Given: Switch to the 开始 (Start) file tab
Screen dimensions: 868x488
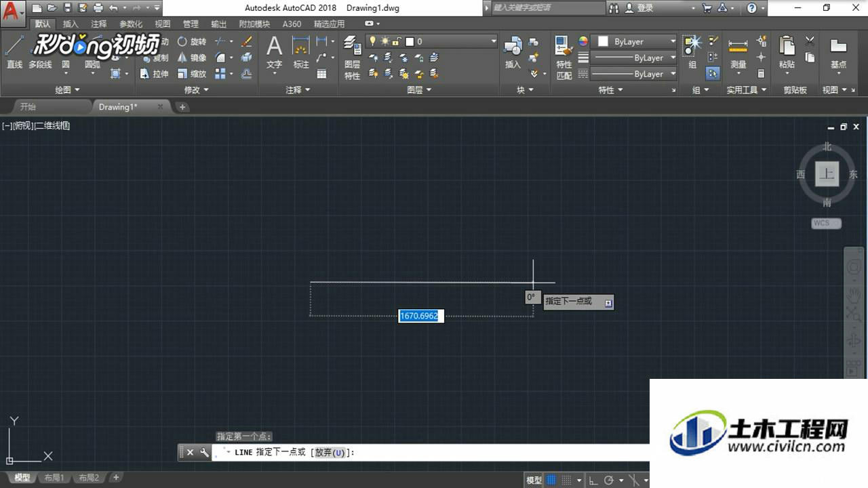Looking at the screenshot, I should 28,106.
